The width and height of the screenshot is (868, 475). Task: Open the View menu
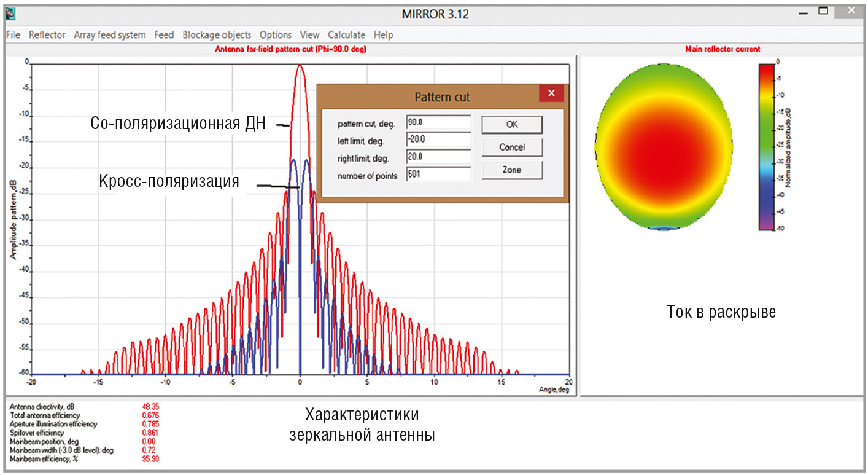coord(309,35)
